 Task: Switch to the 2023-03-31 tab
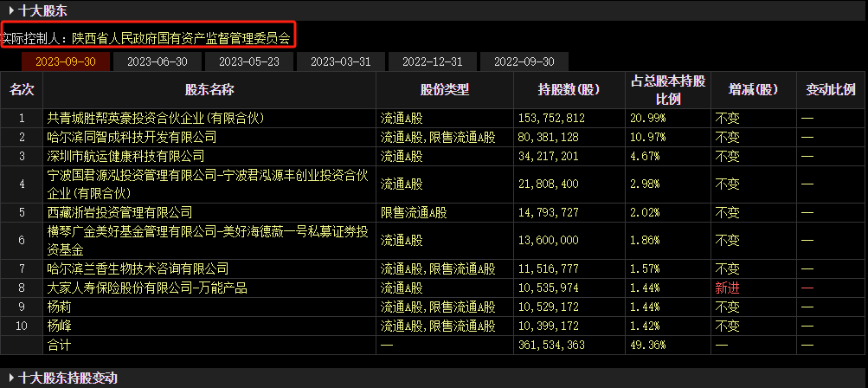tap(340, 61)
